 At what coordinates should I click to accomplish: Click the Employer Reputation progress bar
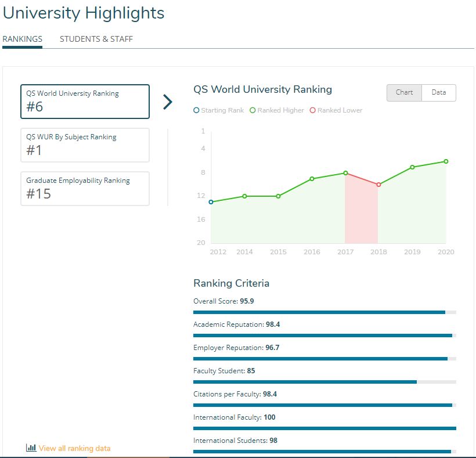[324, 359]
